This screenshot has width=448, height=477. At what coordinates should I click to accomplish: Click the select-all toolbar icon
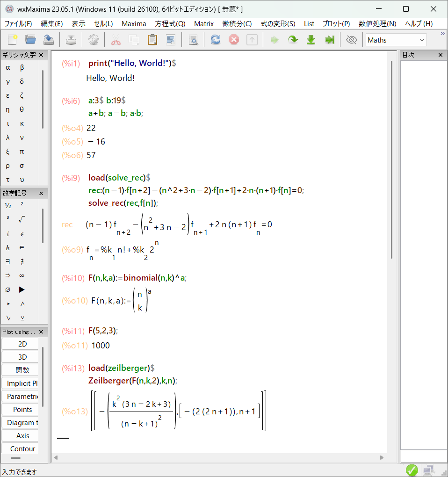(170, 40)
